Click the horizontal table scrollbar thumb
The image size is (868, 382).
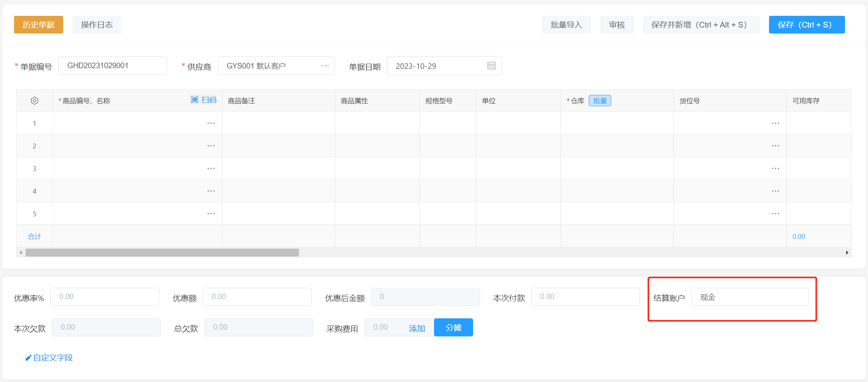pos(162,252)
